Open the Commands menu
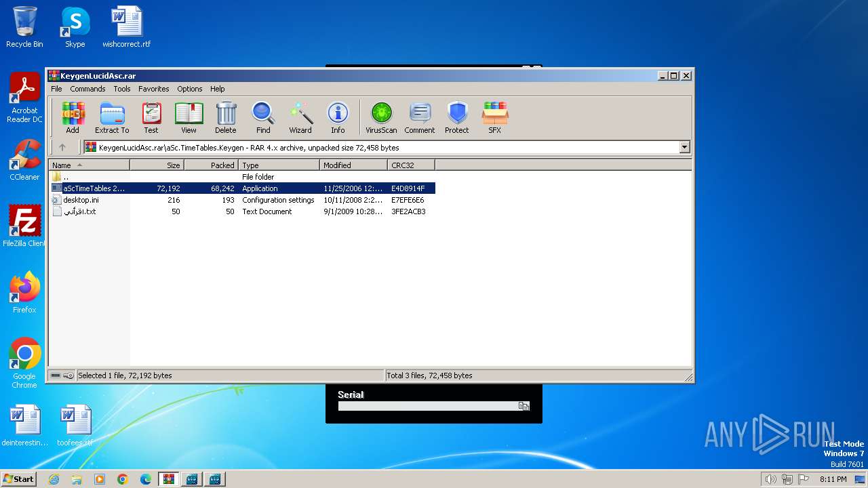Viewport: 868px width, 488px height. (x=87, y=89)
